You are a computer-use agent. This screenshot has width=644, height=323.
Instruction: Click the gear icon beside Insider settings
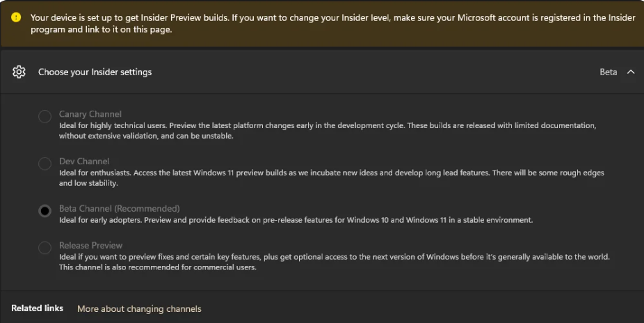pyautogui.click(x=19, y=72)
